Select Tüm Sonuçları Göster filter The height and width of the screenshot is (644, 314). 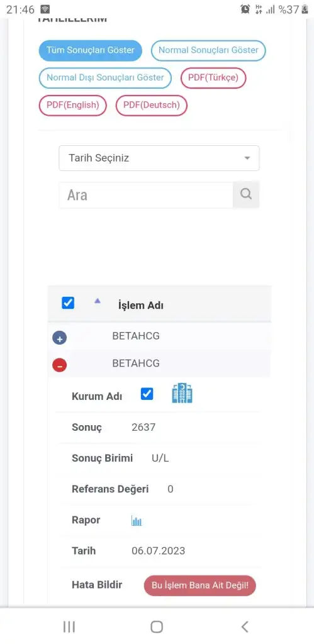click(91, 50)
